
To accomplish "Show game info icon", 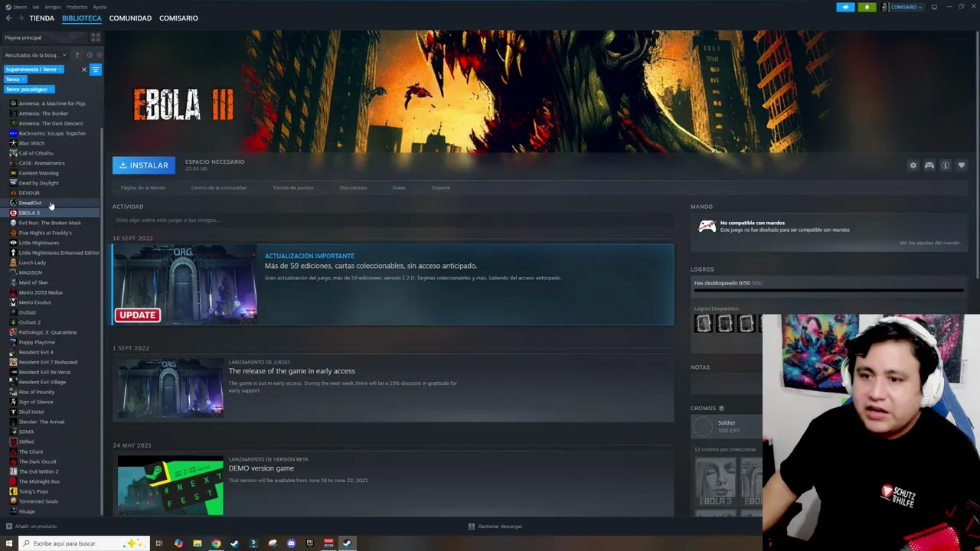I will pos(946,165).
